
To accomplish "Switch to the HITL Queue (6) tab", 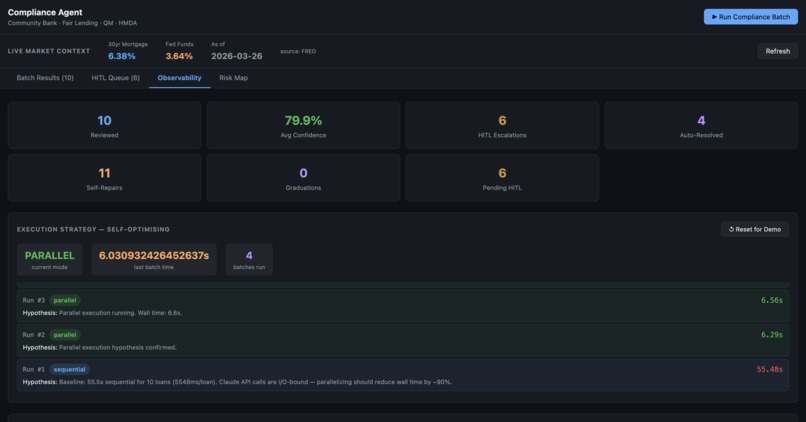I will (116, 78).
